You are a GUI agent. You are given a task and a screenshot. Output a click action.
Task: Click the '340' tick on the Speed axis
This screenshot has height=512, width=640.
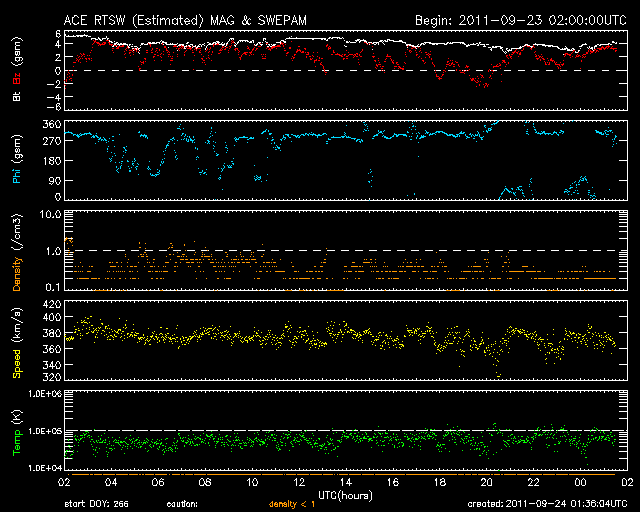[52, 365]
